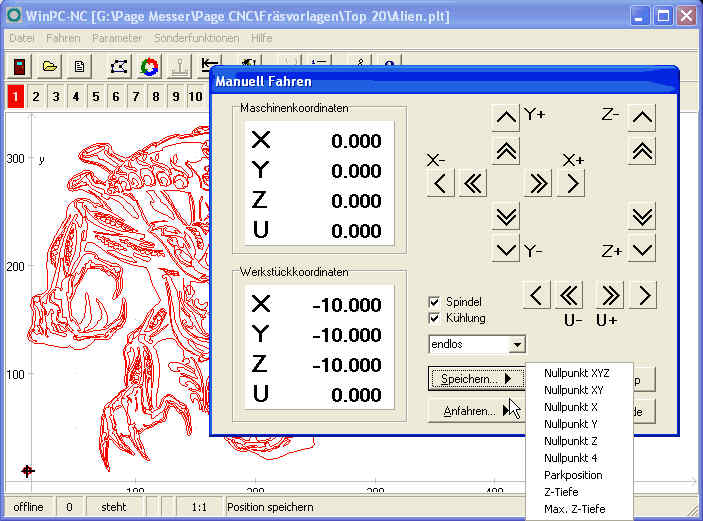
Task: Click the open file folder icon
Action: [49, 67]
